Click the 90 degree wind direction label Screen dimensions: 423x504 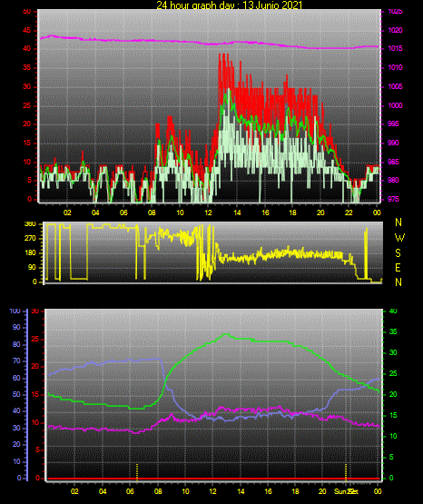(x=33, y=267)
